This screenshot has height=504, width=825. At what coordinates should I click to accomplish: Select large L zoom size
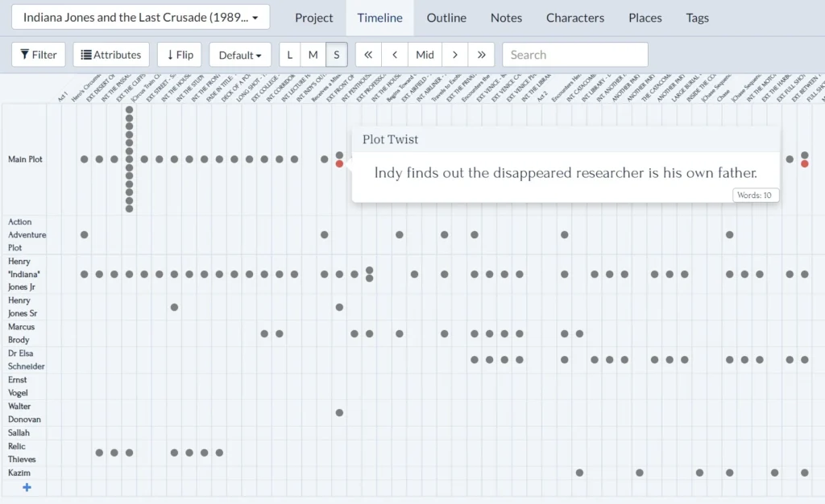(290, 55)
